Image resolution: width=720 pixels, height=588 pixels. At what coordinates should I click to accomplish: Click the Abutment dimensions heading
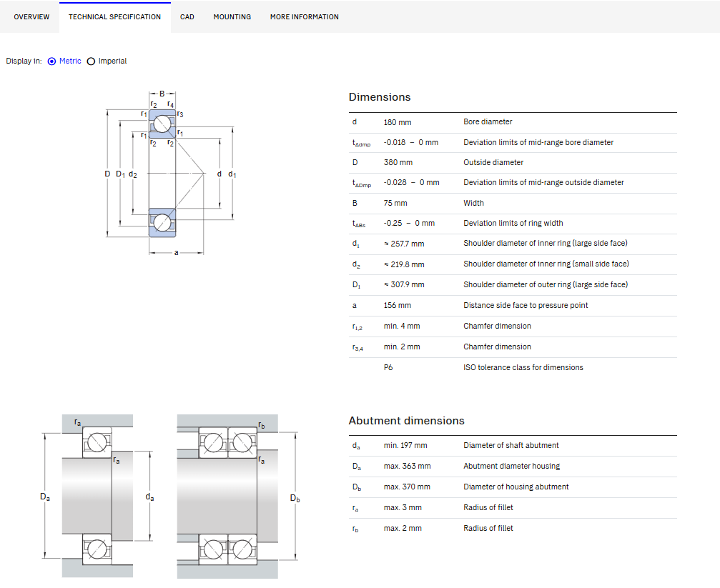coord(406,420)
